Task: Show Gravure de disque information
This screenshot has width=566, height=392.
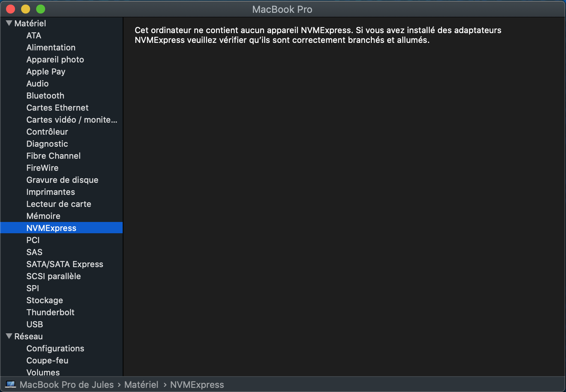Action: 62,180
